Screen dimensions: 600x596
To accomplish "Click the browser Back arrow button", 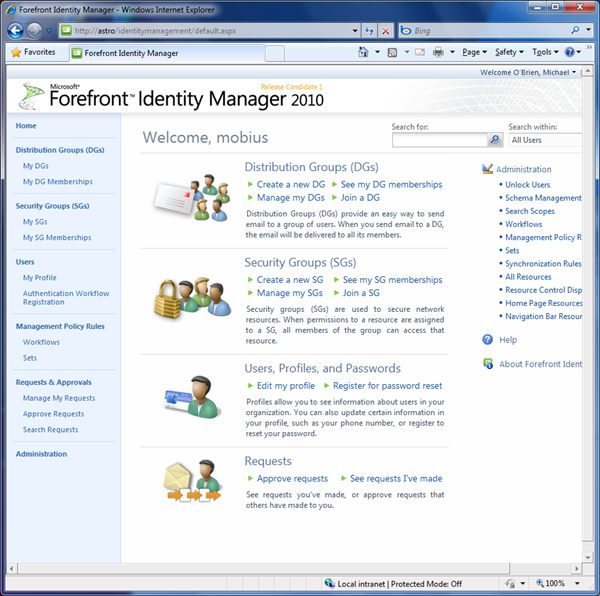I will click(x=15, y=31).
